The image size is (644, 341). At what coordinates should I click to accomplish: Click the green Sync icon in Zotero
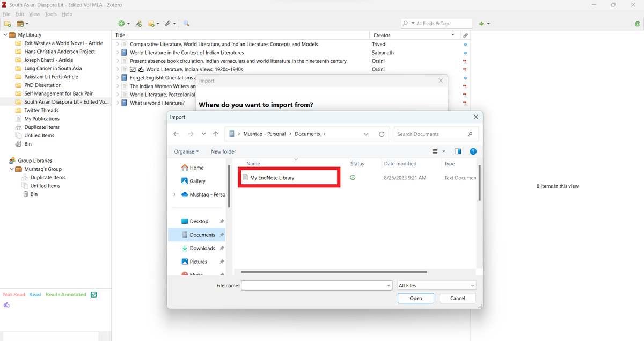pyautogui.click(x=636, y=24)
